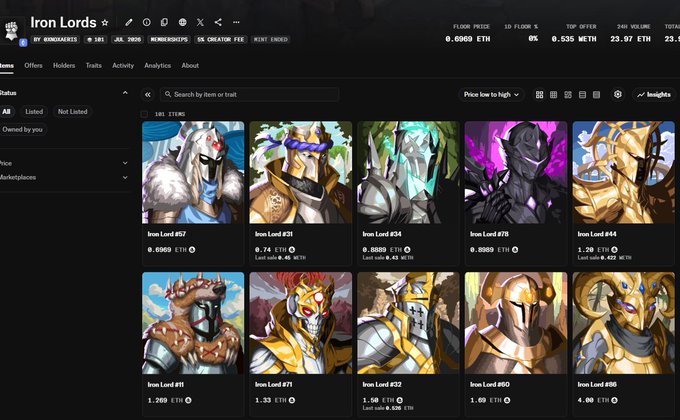This screenshot has width=680, height=420.
Task: Open the X (Twitter) profile icon
Action: (x=200, y=22)
